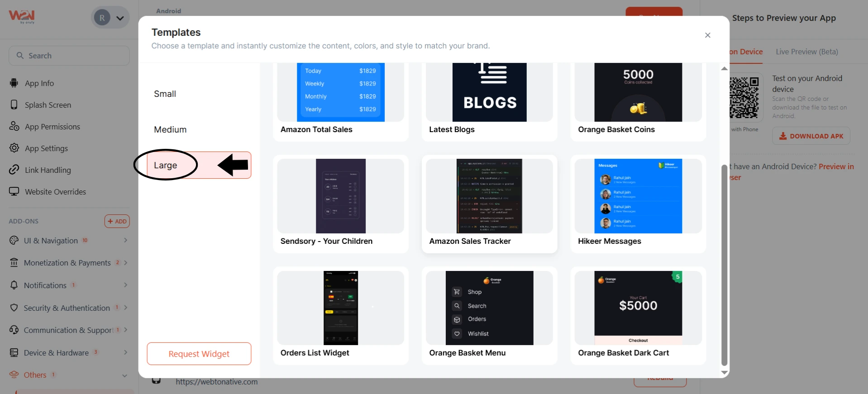This screenshot has width=868, height=394.
Task: Expand Communication & Support section
Action: click(125, 330)
